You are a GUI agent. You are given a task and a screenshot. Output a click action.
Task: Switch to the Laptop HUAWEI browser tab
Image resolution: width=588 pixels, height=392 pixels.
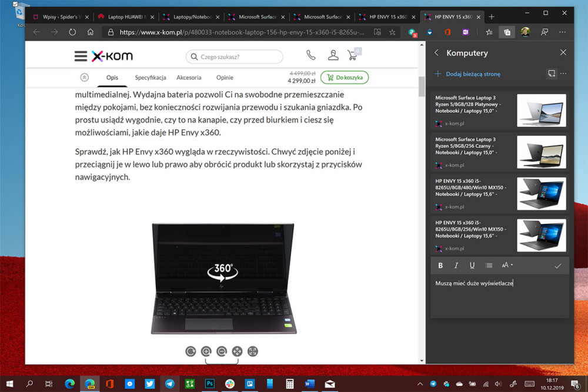pyautogui.click(x=125, y=17)
